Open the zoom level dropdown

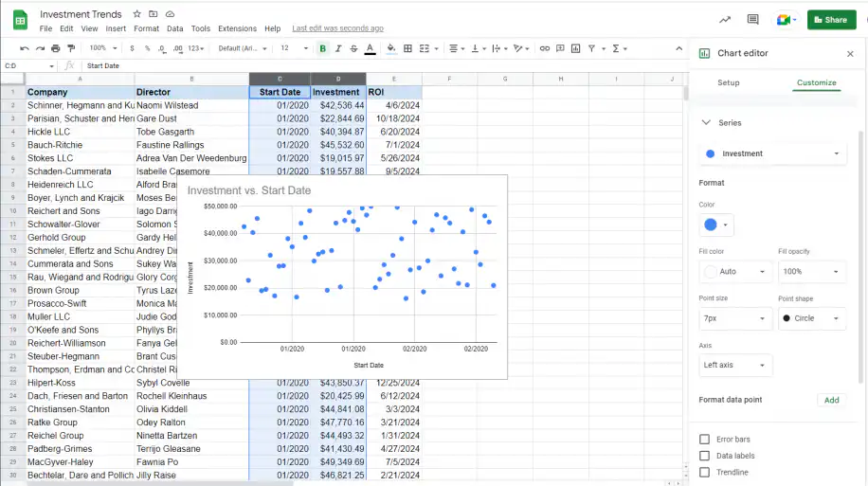point(103,48)
